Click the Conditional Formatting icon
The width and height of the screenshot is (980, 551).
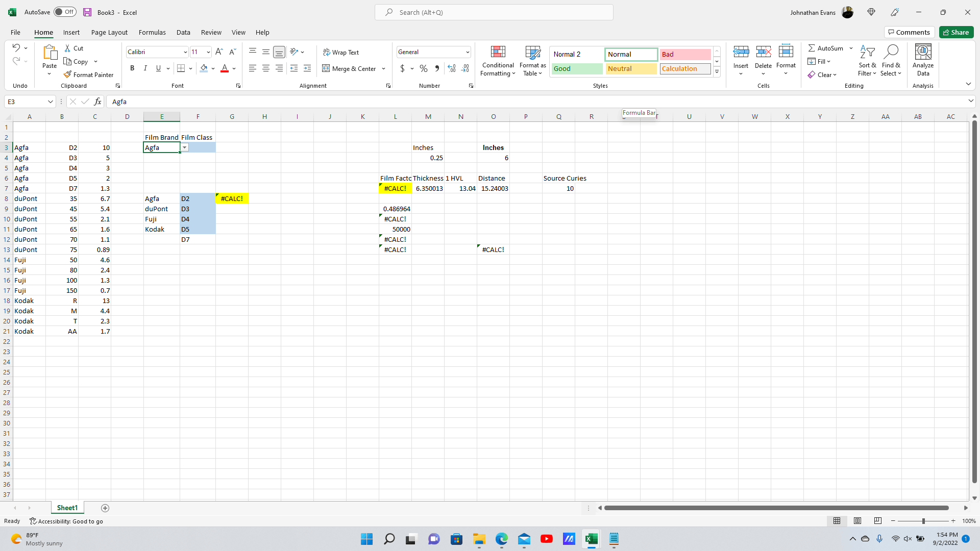tap(498, 53)
